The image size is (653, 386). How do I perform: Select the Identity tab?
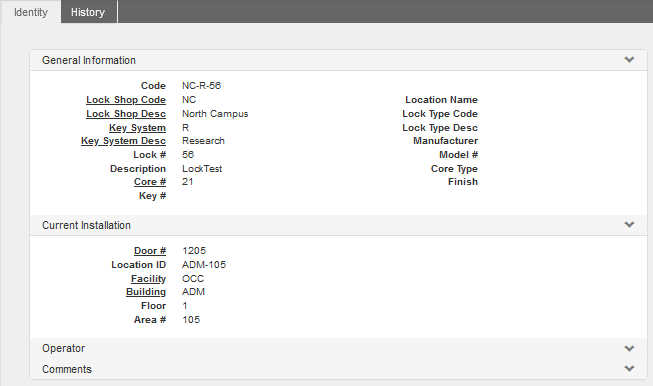pyautogui.click(x=31, y=12)
